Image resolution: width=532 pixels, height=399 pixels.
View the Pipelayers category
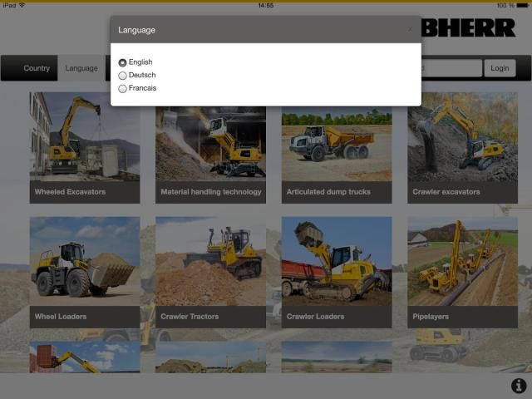click(462, 272)
